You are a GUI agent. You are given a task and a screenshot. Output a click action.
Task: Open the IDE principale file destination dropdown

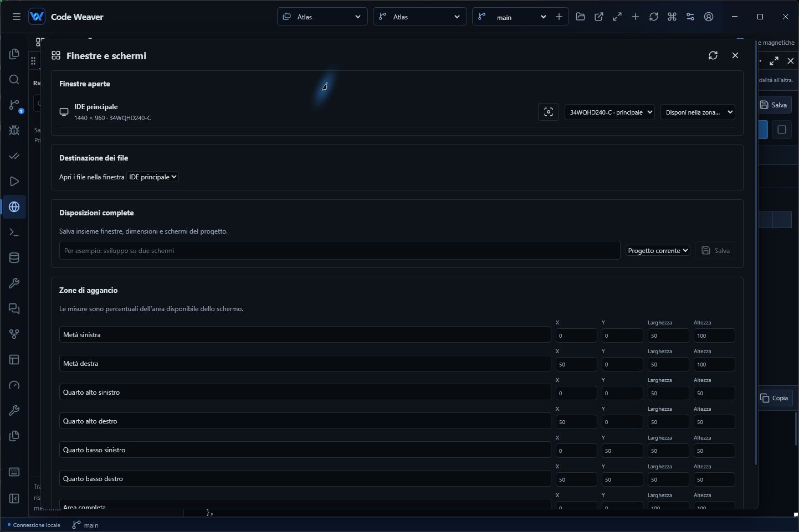[x=153, y=177]
